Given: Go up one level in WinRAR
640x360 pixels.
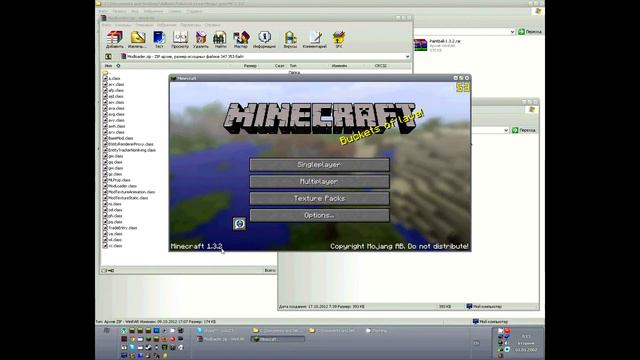Looking at the screenshot, I should click(x=108, y=56).
